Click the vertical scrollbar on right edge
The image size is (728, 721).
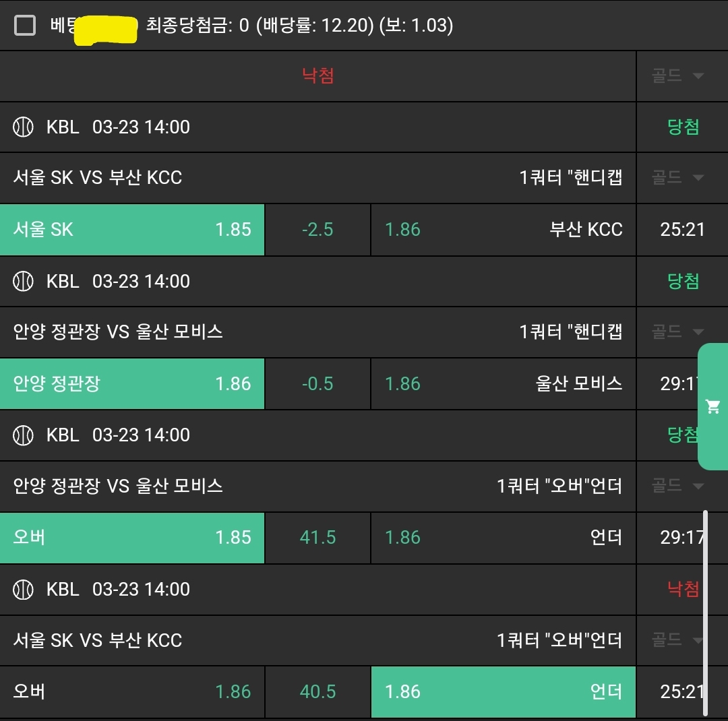(x=706, y=613)
